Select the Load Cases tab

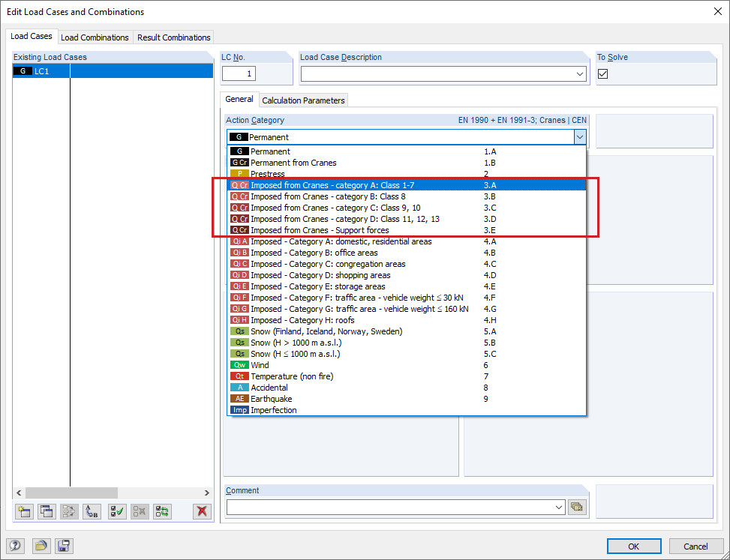point(32,36)
